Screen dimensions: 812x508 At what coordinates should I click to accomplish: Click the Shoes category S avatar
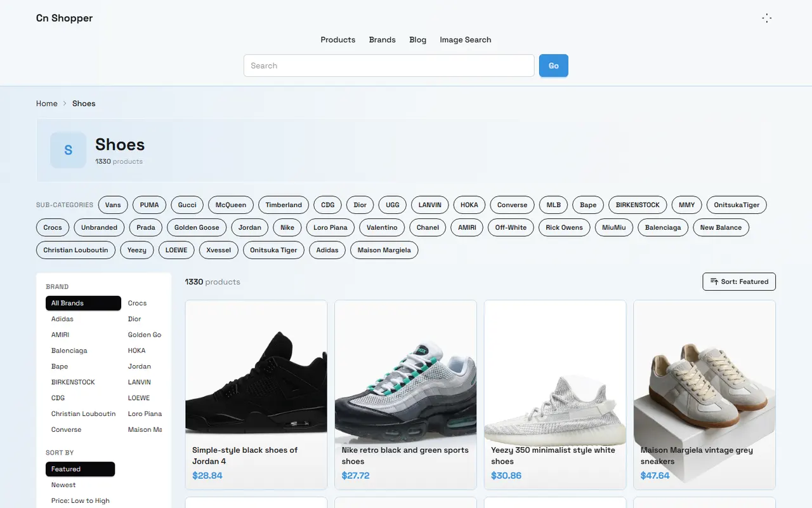69,150
